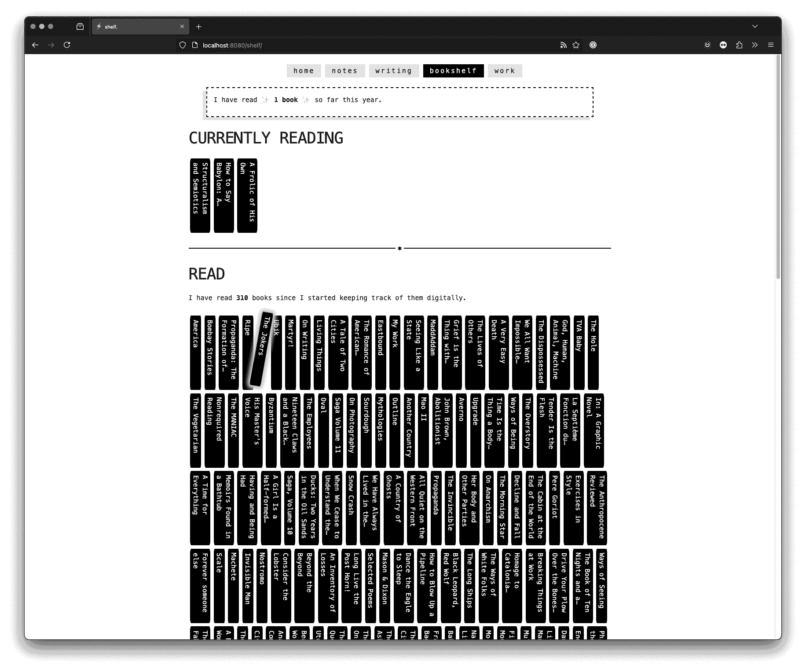806x672 pixels.
Task: Open the book Bombay Stories
Action: click(210, 353)
